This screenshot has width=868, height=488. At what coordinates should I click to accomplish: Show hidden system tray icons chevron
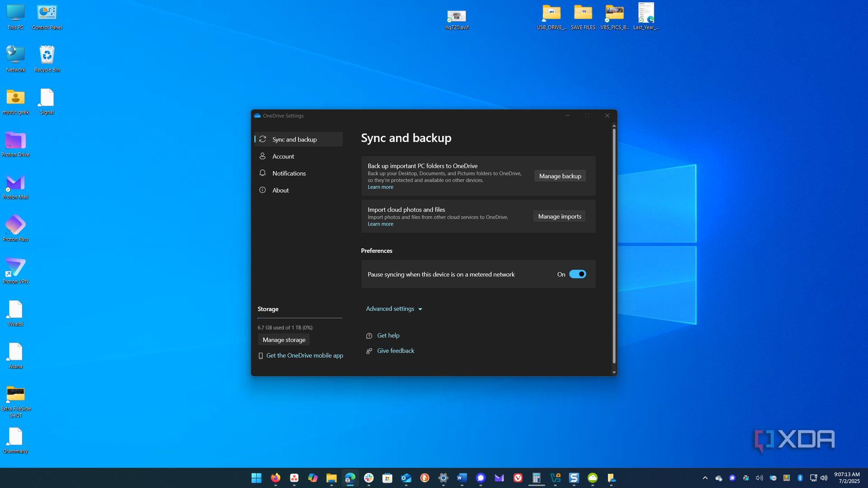pyautogui.click(x=705, y=478)
